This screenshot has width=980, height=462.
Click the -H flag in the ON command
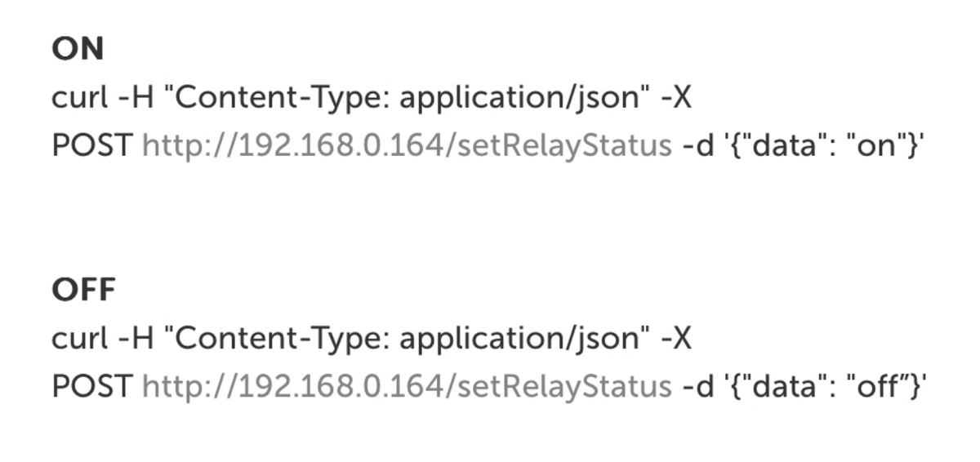click(136, 98)
